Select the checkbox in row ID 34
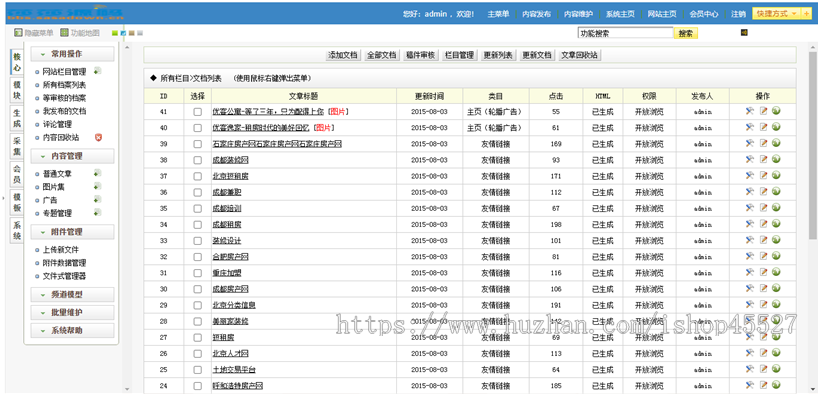Screen dimensions: 820x396 (197, 224)
